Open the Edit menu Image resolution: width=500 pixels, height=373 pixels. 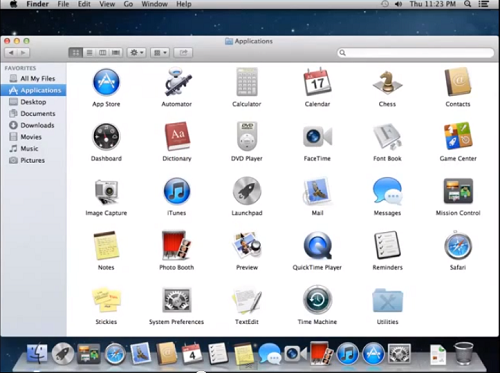pyautogui.click(x=84, y=4)
